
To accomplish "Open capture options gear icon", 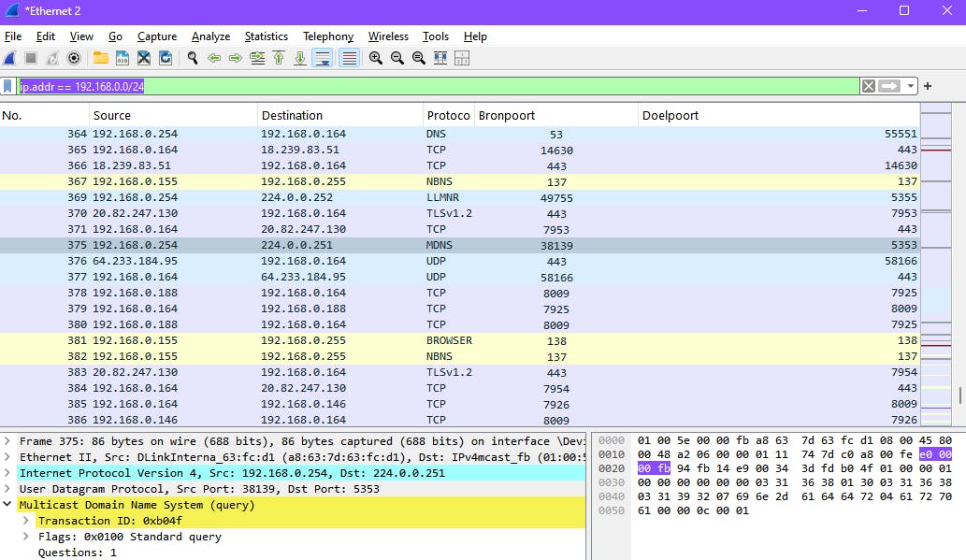I will 74,58.
